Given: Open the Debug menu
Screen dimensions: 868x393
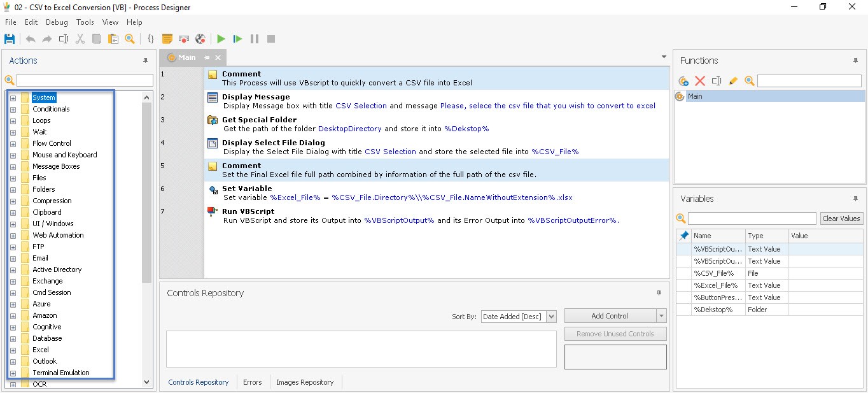Looking at the screenshot, I should click(57, 22).
